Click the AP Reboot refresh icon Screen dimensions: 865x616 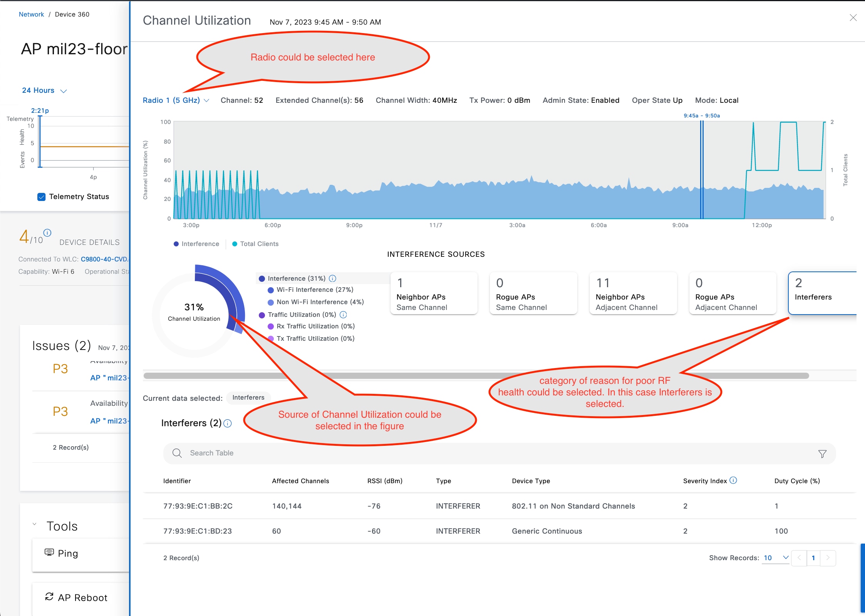(49, 597)
